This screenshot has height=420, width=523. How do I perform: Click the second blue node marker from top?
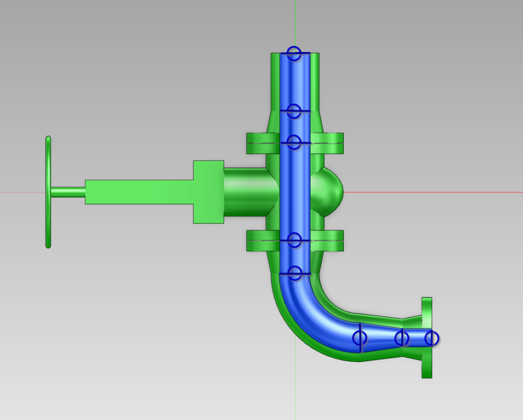pyautogui.click(x=294, y=111)
